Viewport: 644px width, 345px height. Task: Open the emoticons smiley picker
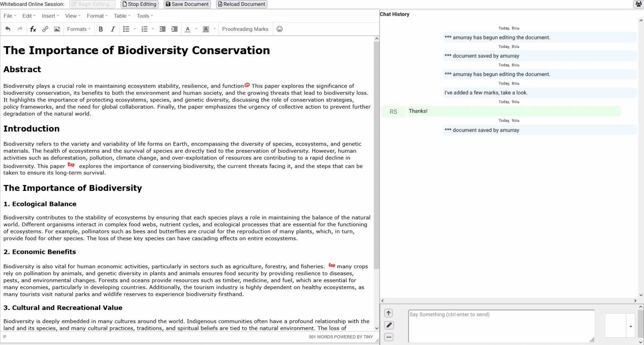coord(280,29)
